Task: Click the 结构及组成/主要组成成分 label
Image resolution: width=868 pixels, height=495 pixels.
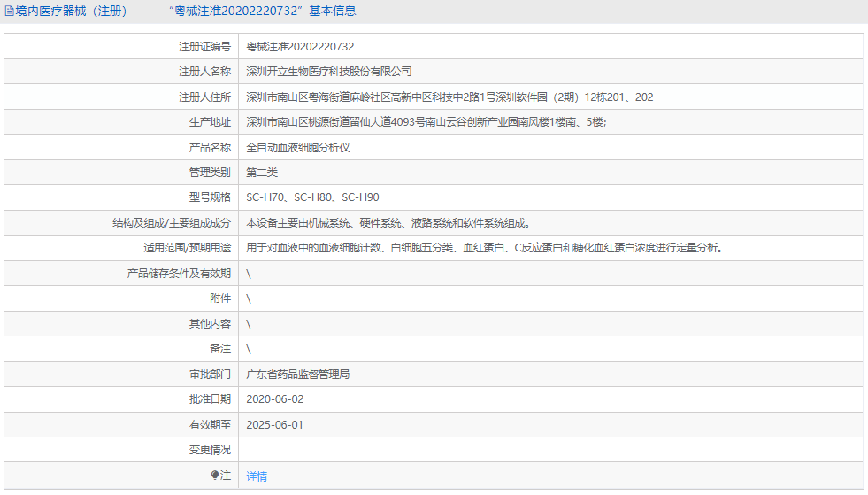Action: (x=172, y=223)
